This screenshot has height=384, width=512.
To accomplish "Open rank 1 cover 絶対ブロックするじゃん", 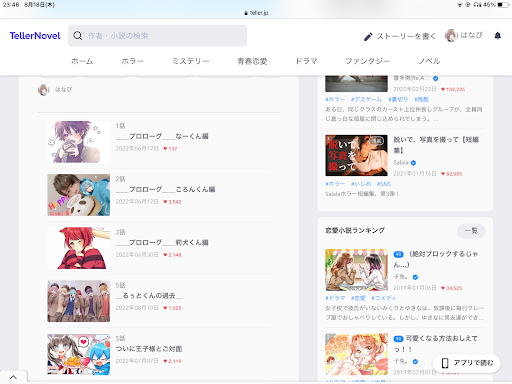I will click(x=356, y=270).
